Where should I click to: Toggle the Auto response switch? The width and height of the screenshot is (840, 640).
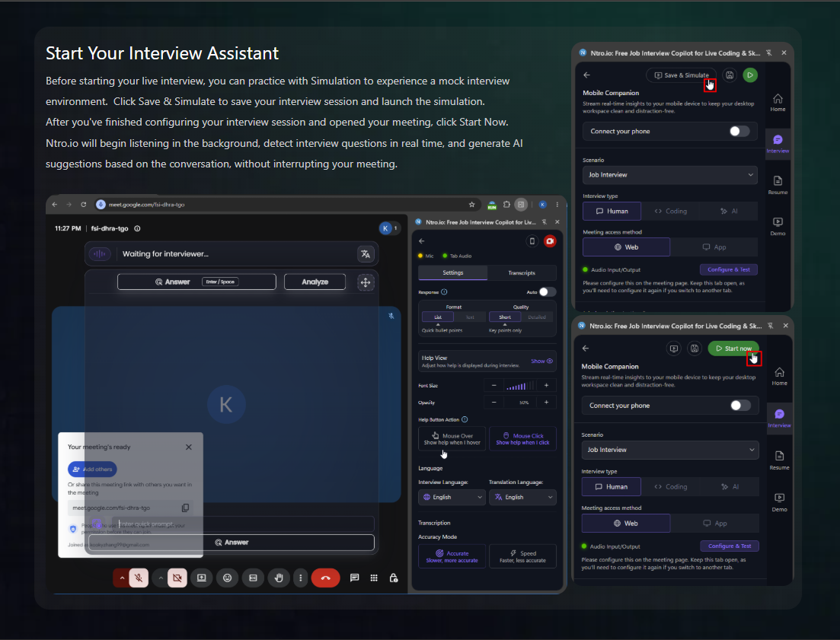click(547, 292)
